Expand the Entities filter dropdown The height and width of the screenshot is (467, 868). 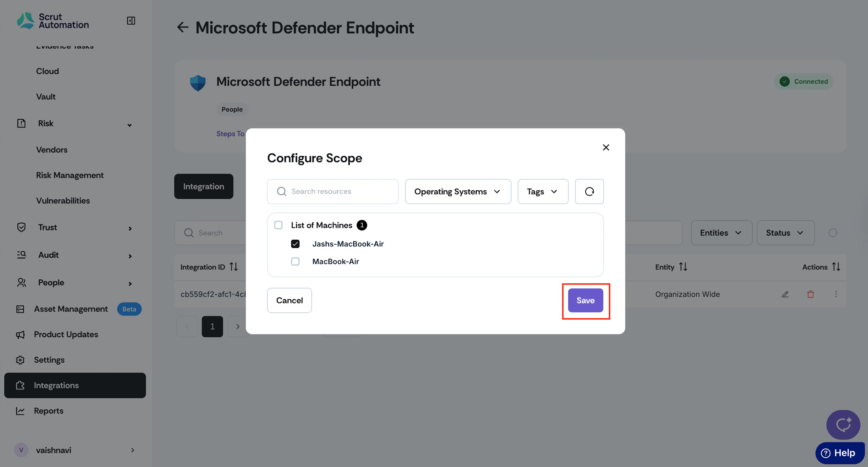tap(721, 233)
